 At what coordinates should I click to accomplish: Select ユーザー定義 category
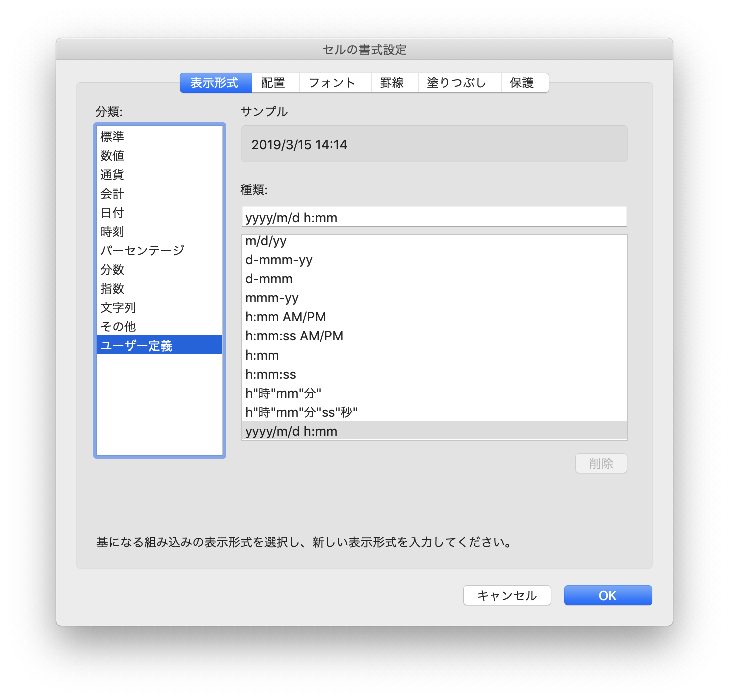[x=160, y=345]
